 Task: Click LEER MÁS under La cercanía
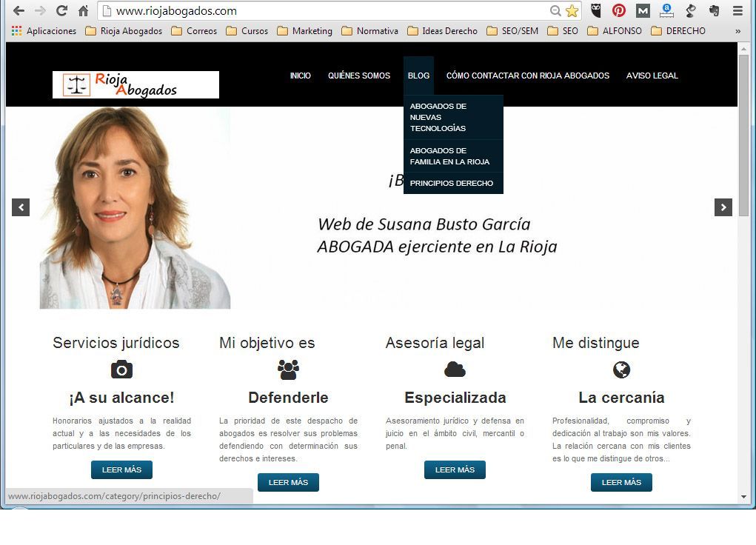coord(621,482)
